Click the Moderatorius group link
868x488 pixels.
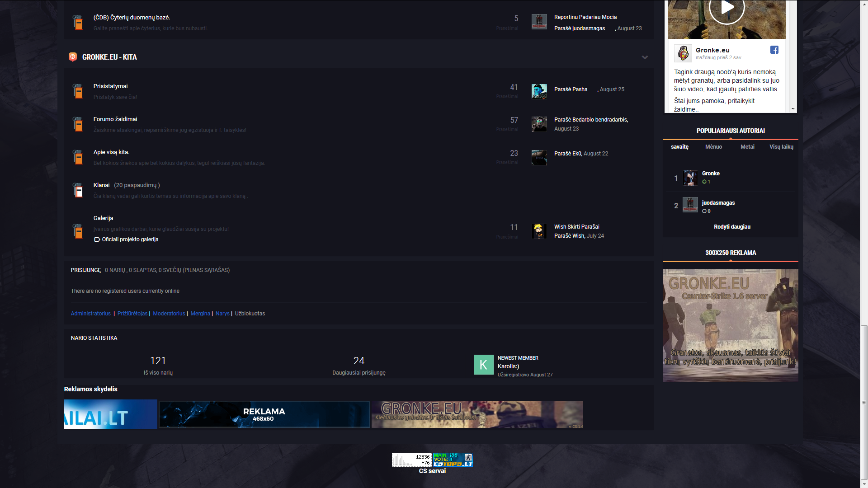coord(169,314)
